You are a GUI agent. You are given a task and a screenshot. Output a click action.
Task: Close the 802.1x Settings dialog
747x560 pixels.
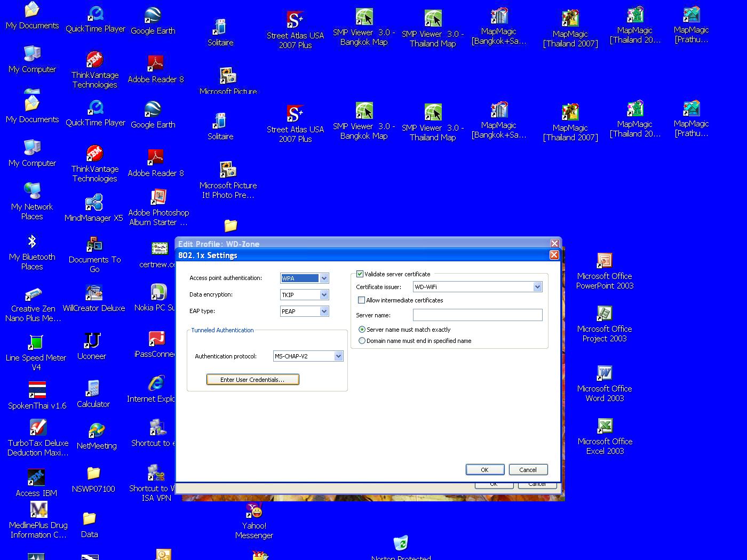[x=554, y=255]
